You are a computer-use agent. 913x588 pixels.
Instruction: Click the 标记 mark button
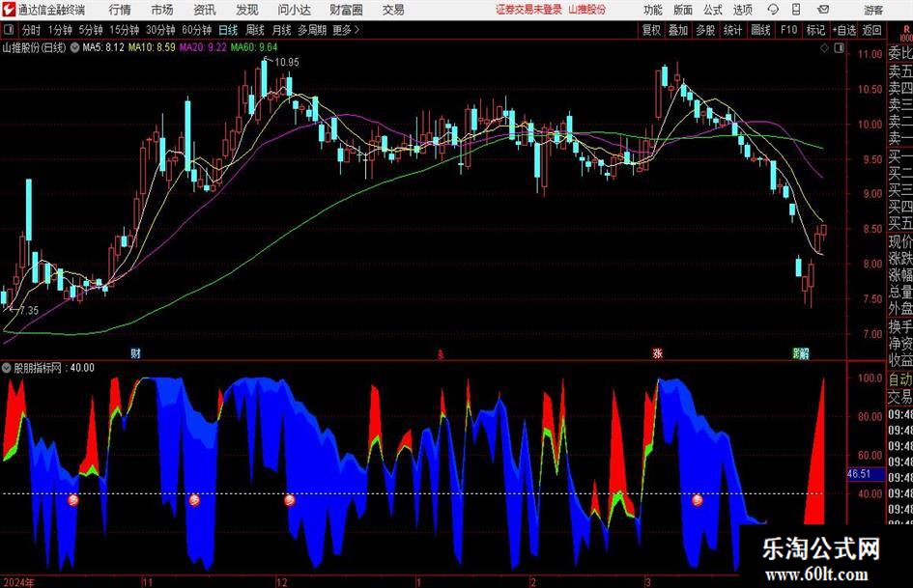tap(815, 30)
